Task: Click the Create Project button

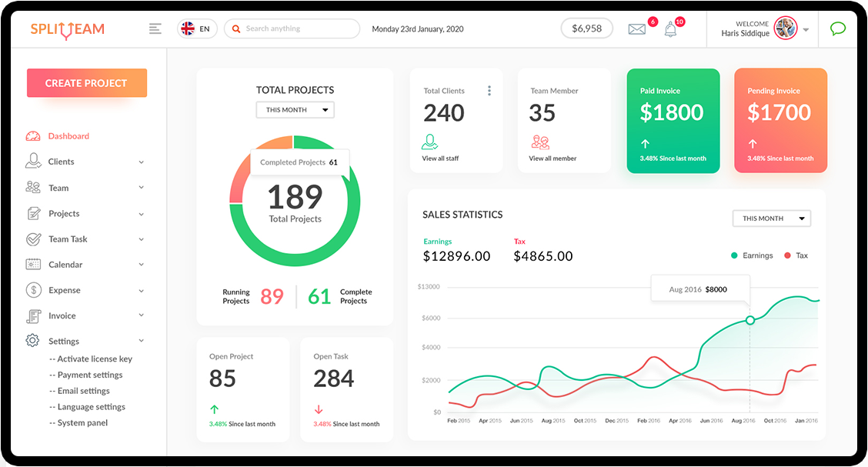Action: coord(86,83)
